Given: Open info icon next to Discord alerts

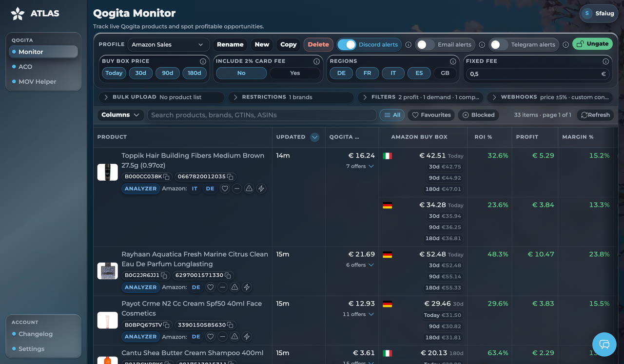Looking at the screenshot, I should (409, 45).
